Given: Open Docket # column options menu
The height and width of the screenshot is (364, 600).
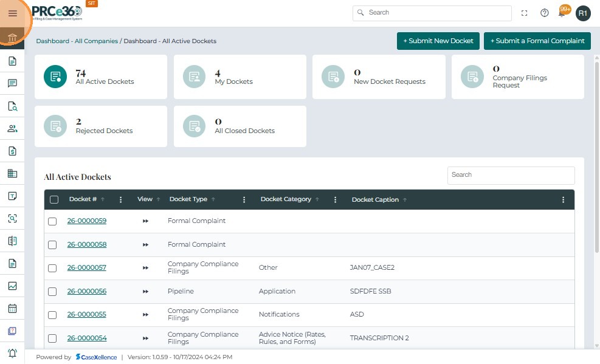Looking at the screenshot, I should 120,199.
